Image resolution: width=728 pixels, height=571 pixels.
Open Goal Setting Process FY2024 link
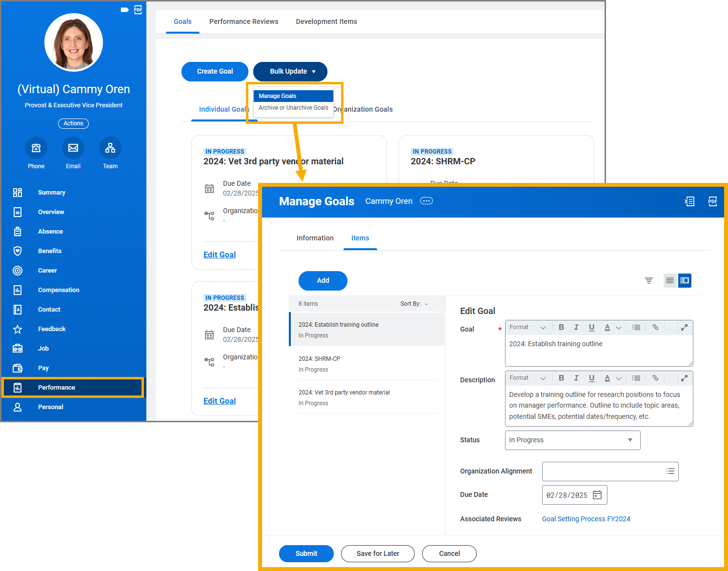[586, 519]
